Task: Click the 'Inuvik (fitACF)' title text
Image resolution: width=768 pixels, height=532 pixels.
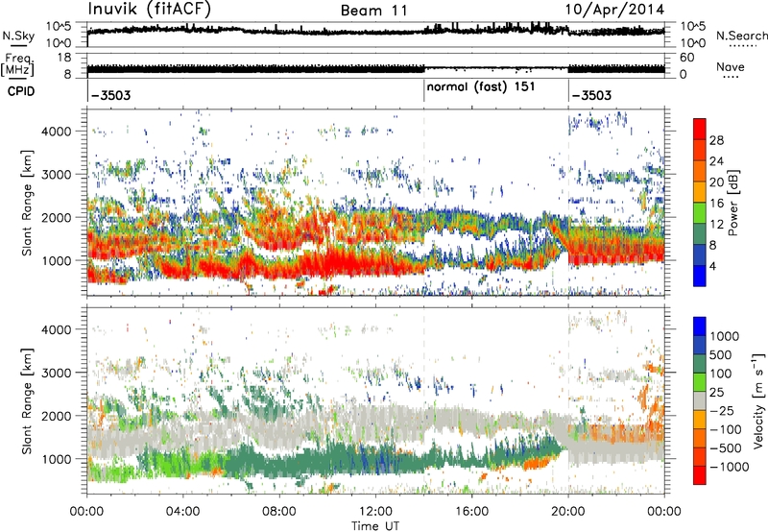Action: (149, 10)
